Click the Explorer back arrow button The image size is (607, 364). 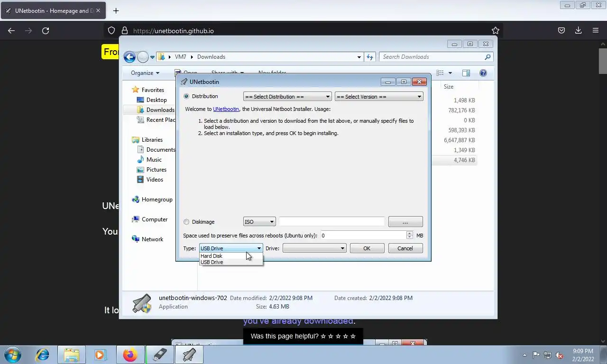[x=129, y=57]
